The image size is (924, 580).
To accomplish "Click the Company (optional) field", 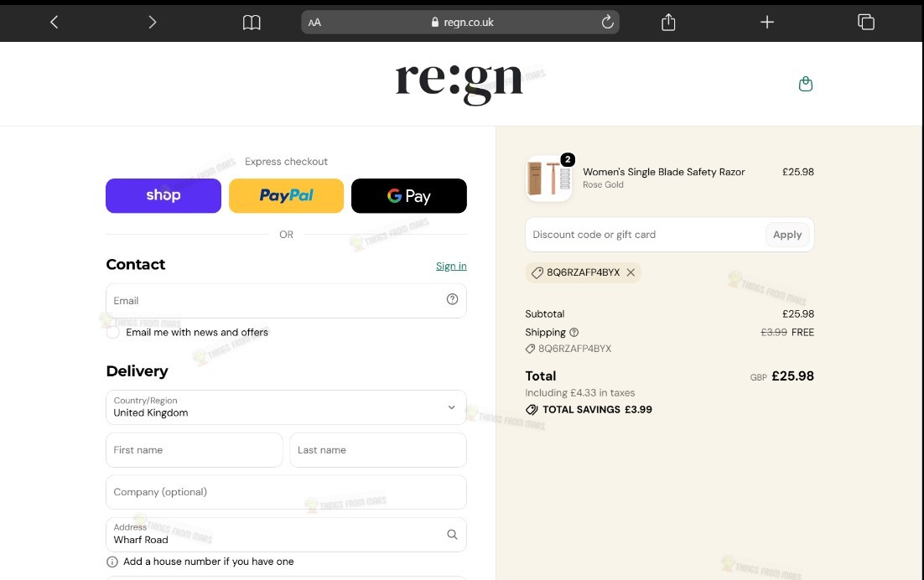I will pyautogui.click(x=287, y=492).
